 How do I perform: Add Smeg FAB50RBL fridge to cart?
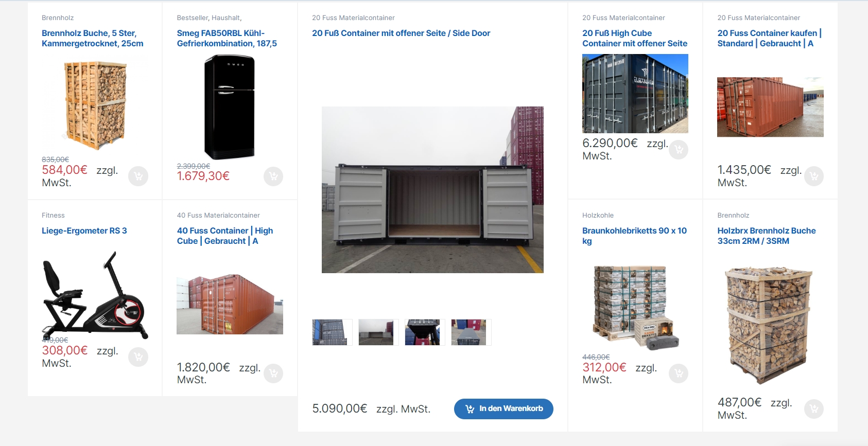point(273,176)
